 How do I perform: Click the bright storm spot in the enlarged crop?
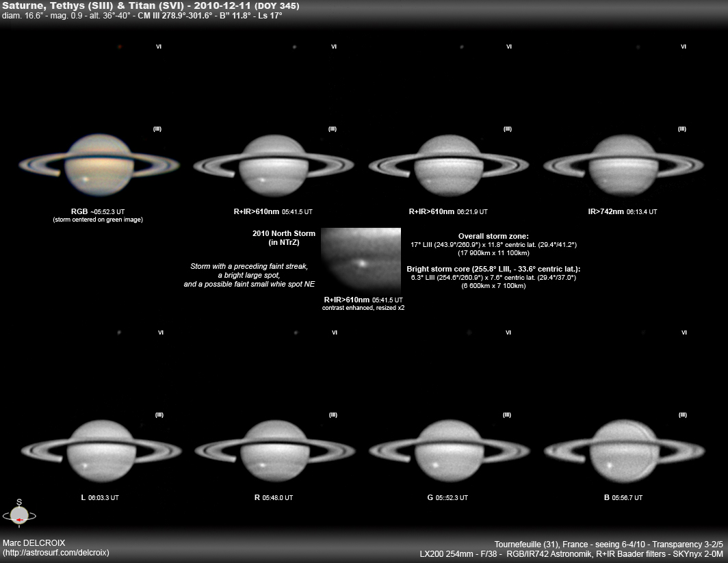coord(361,263)
